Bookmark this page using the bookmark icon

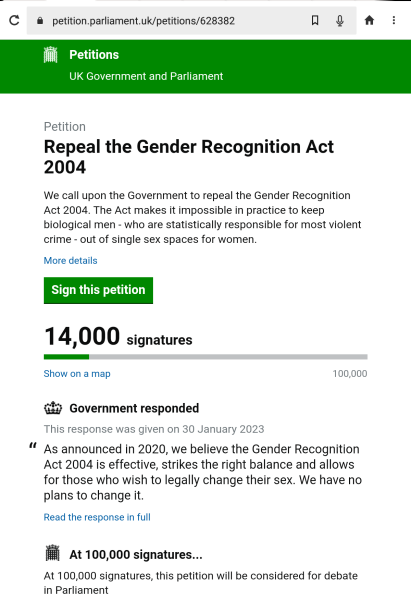(315, 20)
